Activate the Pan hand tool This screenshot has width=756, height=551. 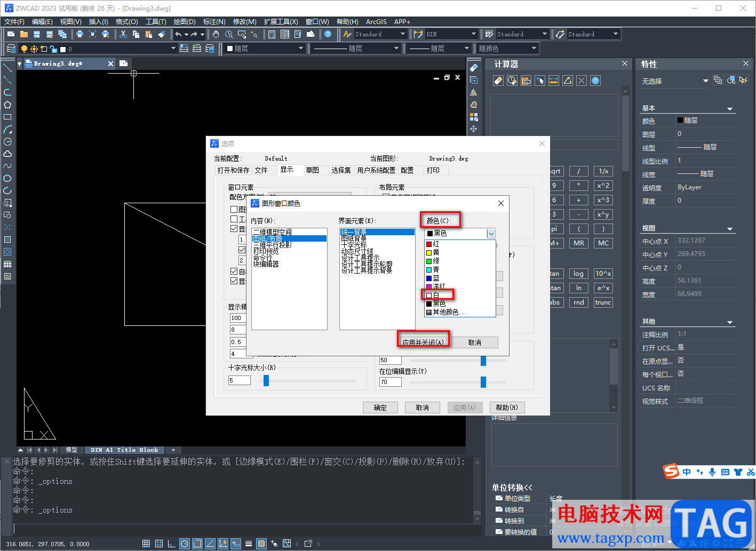(216, 34)
